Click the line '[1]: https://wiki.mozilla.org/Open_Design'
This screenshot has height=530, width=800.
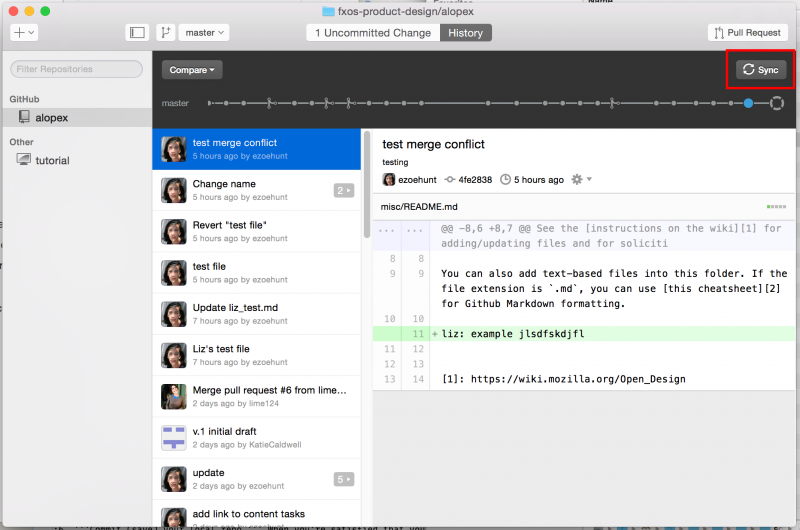[564, 379]
